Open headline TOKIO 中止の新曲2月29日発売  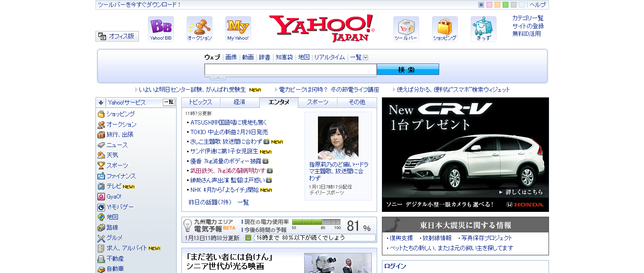(229, 132)
